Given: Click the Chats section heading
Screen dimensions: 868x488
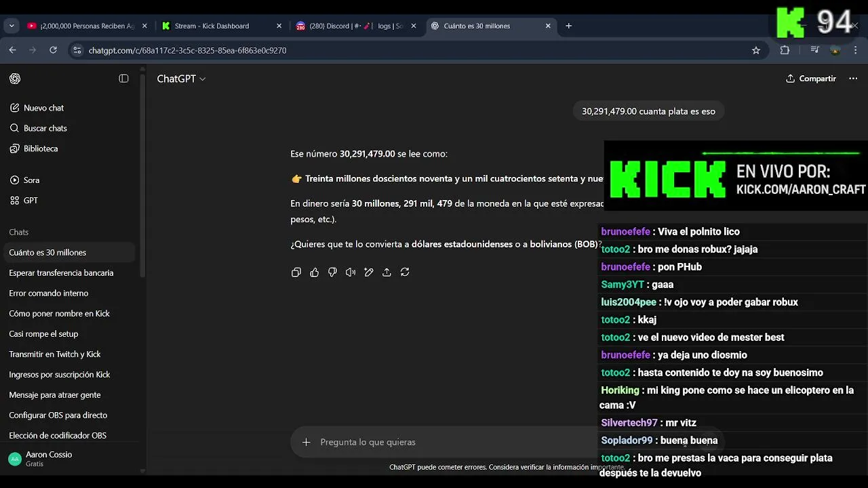Looking at the screenshot, I should pos(19,232).
